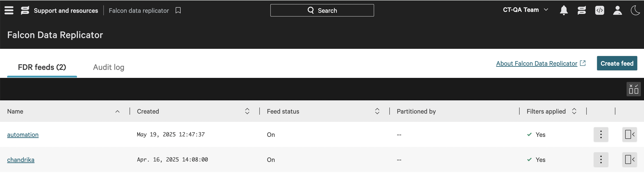Click in the Search field
Screen dimensions: 644x185
tap(322, 10)
